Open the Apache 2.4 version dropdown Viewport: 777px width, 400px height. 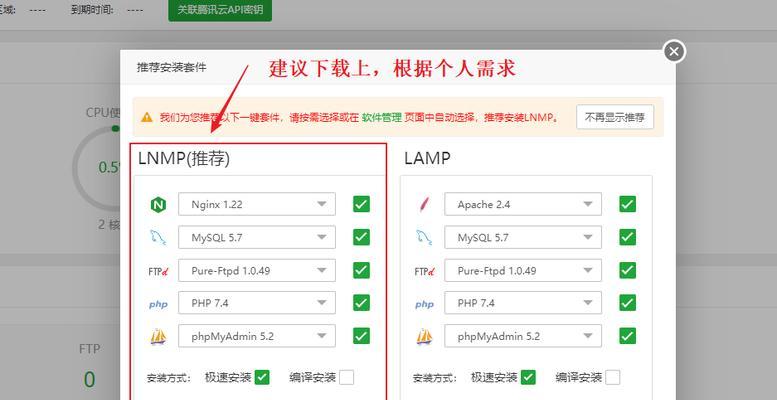[523, 204]
